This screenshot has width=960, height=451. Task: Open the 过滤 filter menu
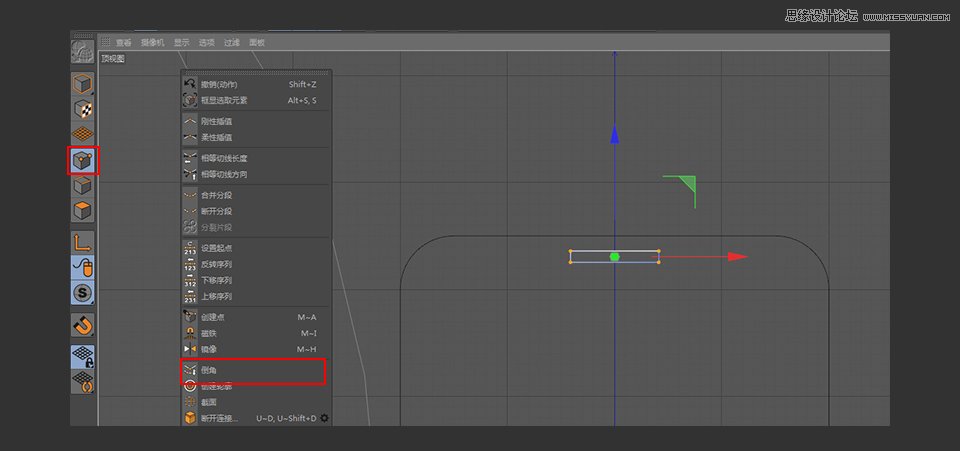231,43
